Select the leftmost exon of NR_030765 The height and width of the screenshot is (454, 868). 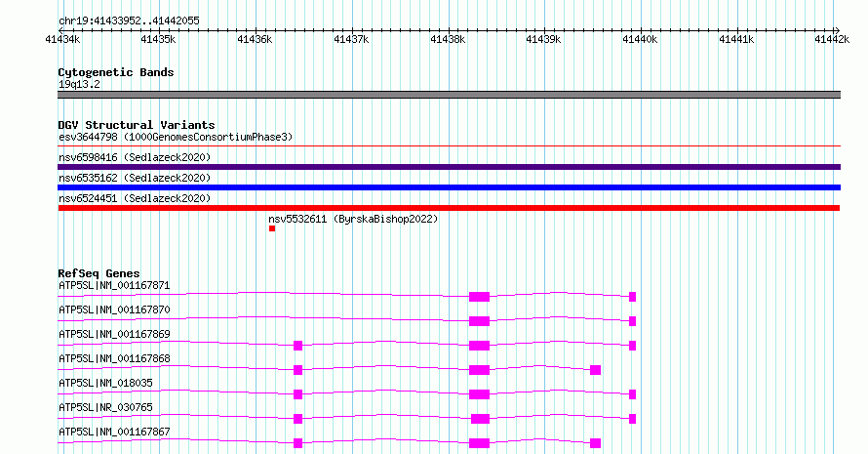click(297, 419)
